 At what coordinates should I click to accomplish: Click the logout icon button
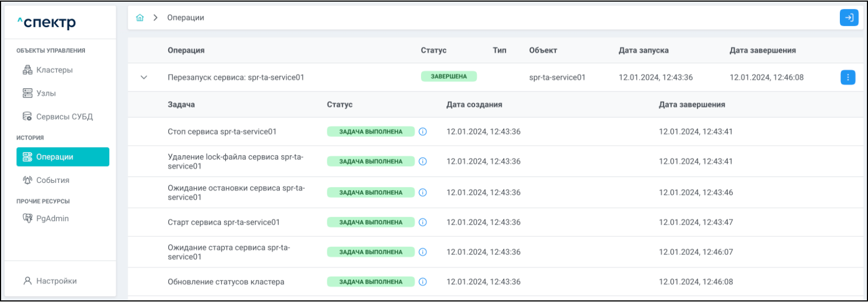click(849, 18)
